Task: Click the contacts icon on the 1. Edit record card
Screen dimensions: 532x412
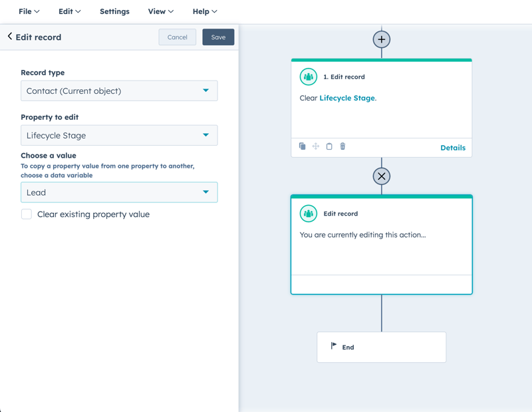Action: [x=309, y=77]
